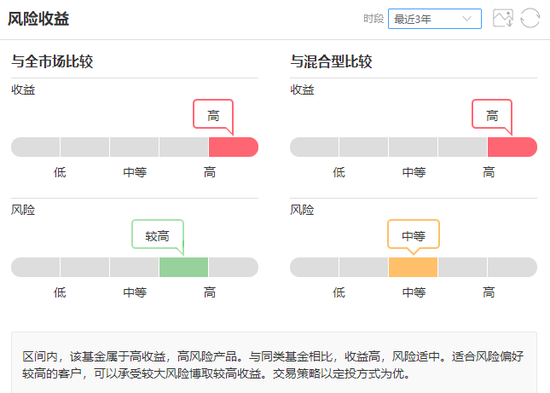This screenshot has width=550, height=393.
Task: Click the green segment of full-market risk bar
Action: coord(184,267)
